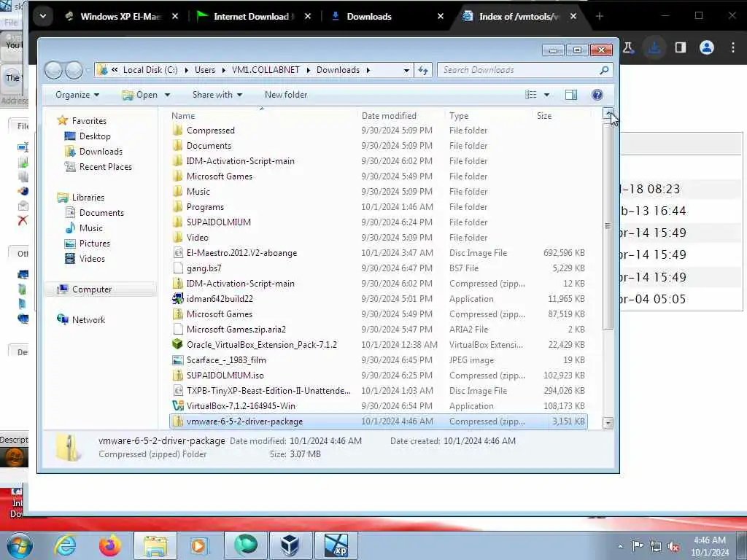Viewport: 747px width, 560px height.
Task: Select the SUPAIDOLMIUM.iso zipped file
Action: pos(225,376)
